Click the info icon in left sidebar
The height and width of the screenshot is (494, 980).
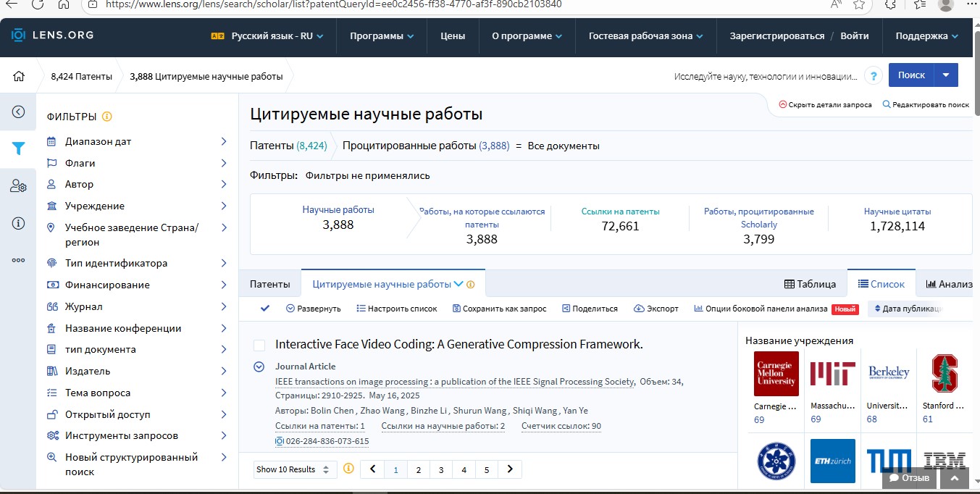pos(18,223)
